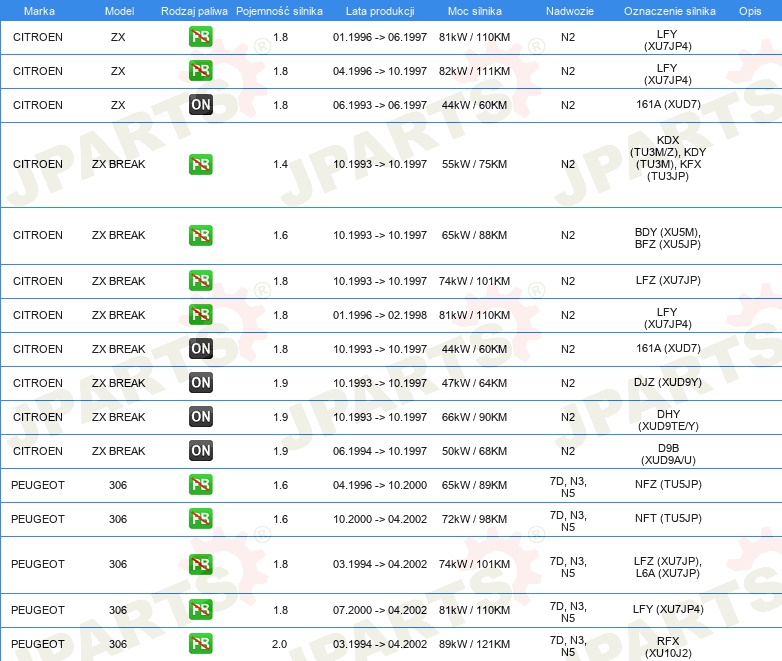Image resolution: width=782 pixels, height=661 pixels.
Task: Click petrol icon in ZX 82kW/111KM row
Action: 200,71
